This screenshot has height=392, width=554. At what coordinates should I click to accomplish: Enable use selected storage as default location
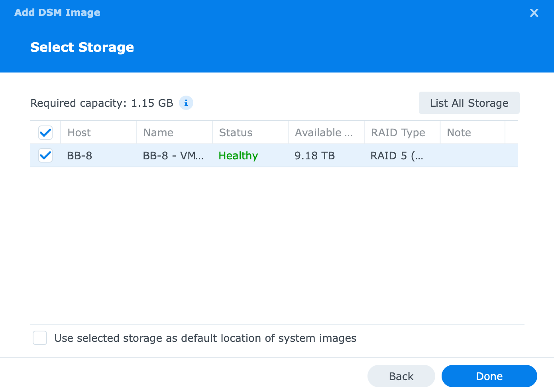pyautogui.click(x=40, y=338)
